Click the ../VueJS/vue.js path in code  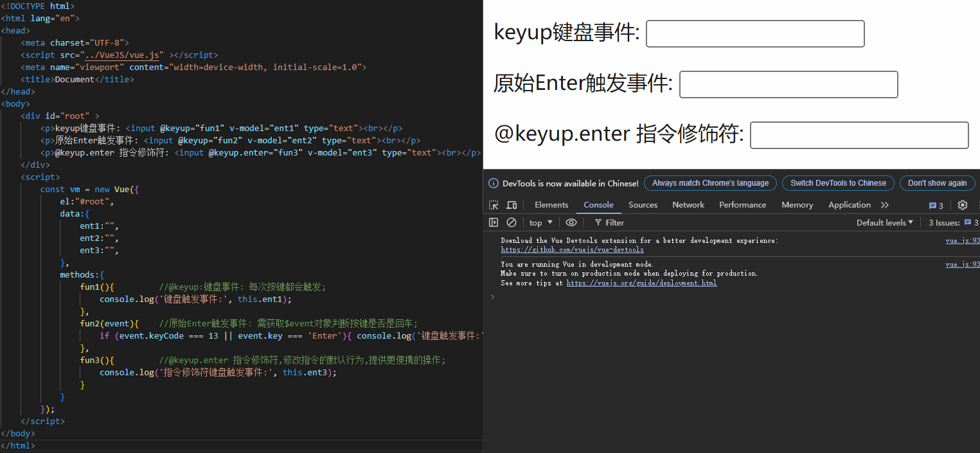tap(121, 55)
